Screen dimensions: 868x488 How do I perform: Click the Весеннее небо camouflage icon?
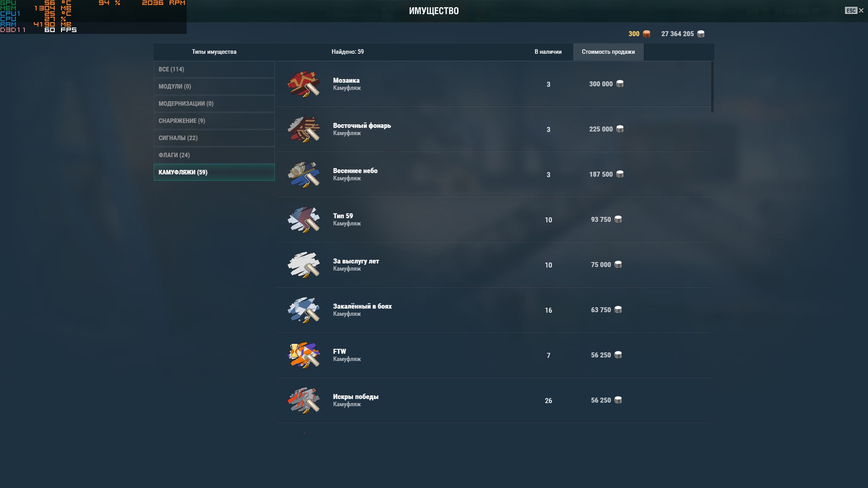(x=304, y=174)
